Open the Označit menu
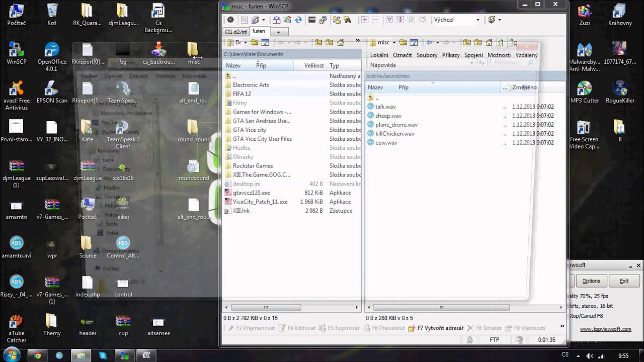The width and height of the screenshot is (644, 362). point(403,55)
